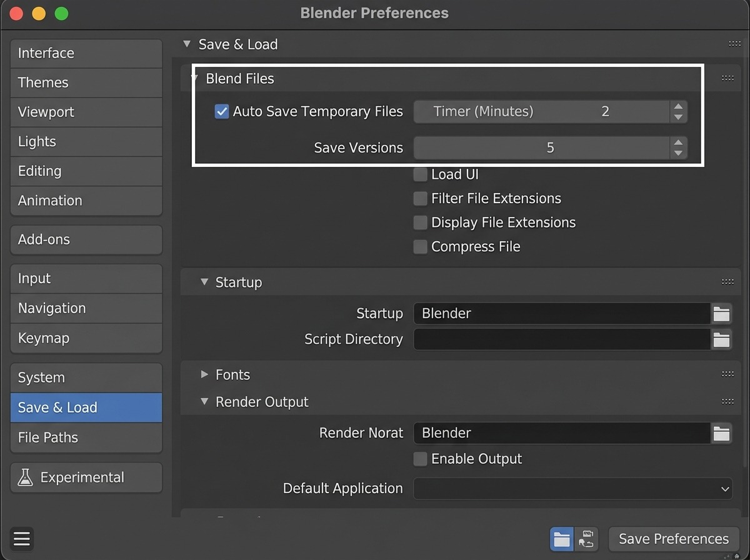Decrease the Timer (Minutes) value

coord(678,117)
